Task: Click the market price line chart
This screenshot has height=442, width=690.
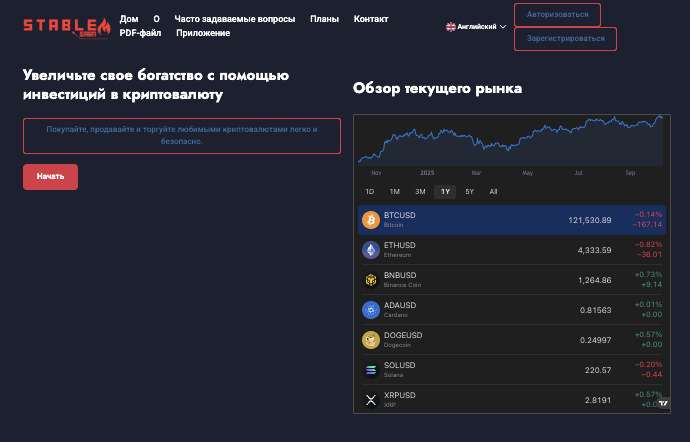Action: [x=510, y=140]
